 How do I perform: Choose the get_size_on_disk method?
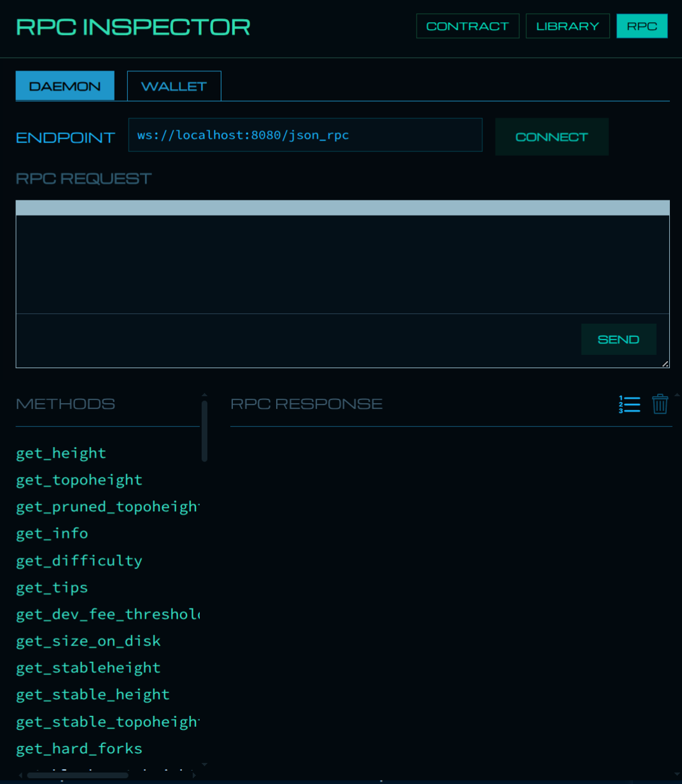pyautogui.click(x=88, y=641)
